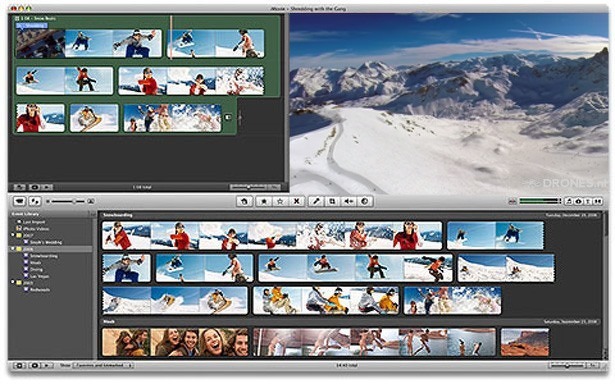The height and width of the screenshot is (384, 615).
Task: Play selected event full screen
Action: (x=34, y=366)
